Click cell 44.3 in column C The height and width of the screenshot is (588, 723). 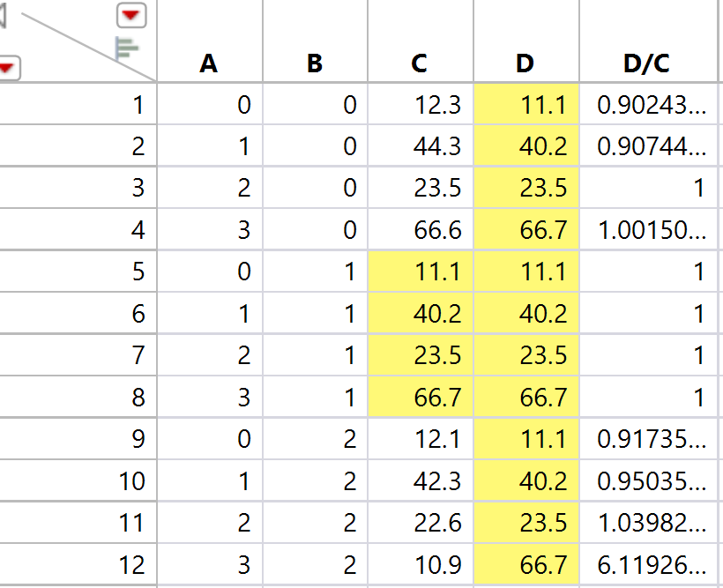[x=421, y=146]
